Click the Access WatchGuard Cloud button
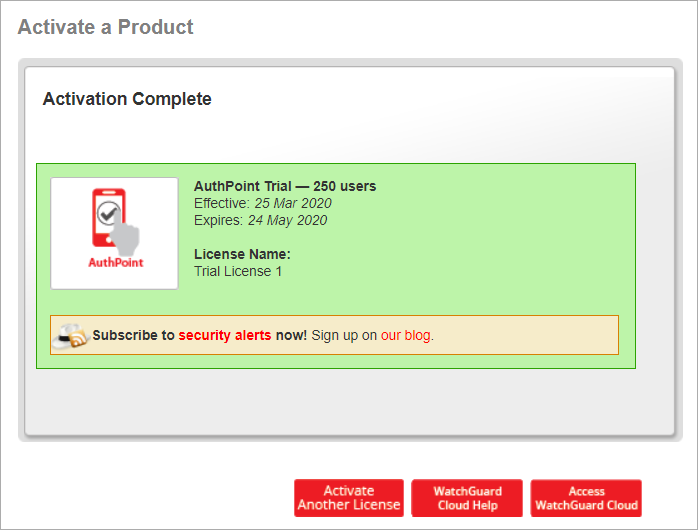698x530 pixels. pyautogui.click(x=586, y=498)
